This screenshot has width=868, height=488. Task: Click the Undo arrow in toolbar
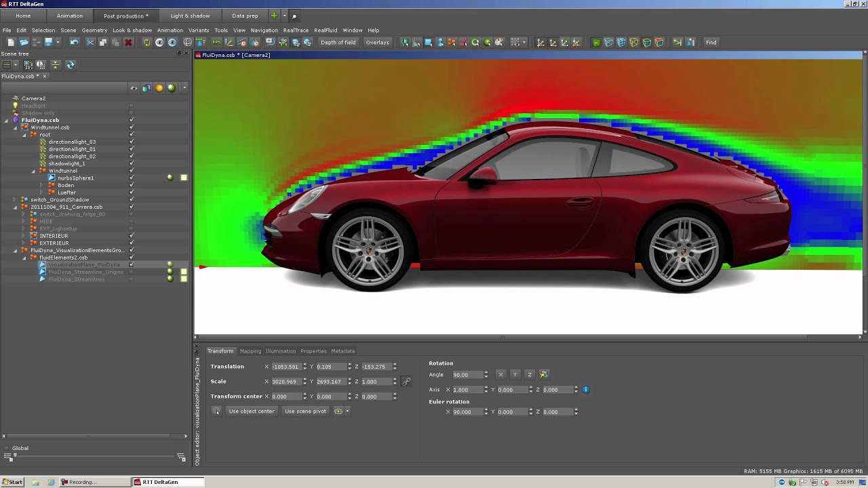click(x=75, y=43)
